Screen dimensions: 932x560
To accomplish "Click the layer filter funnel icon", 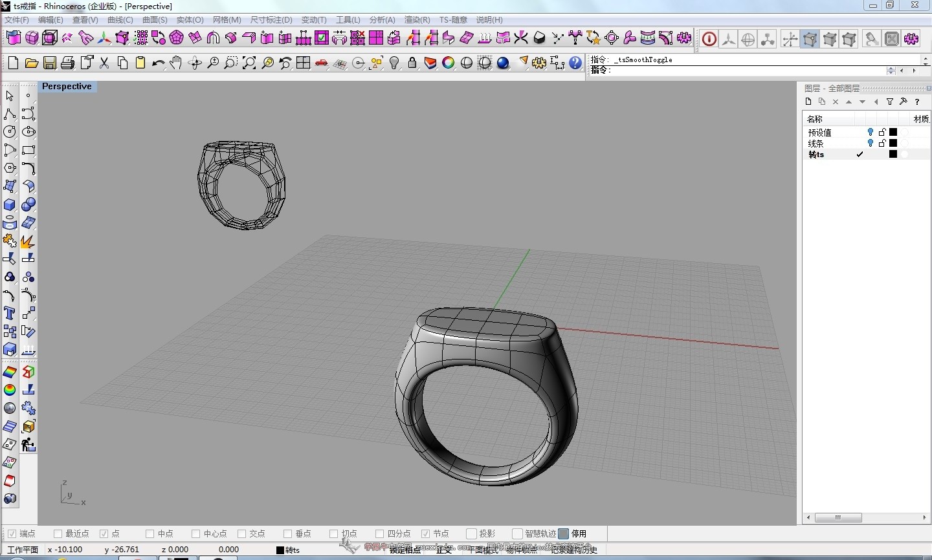I will 890,102.
